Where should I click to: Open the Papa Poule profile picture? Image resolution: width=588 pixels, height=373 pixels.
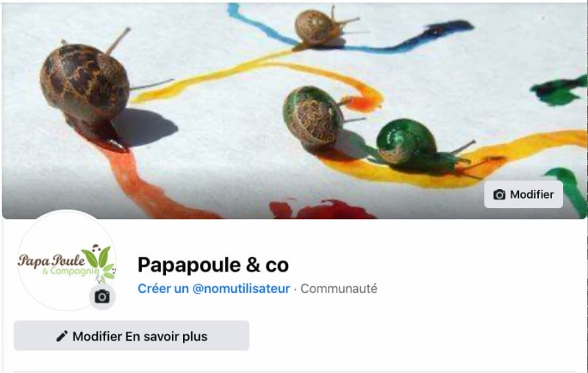[x=67, y=260]
